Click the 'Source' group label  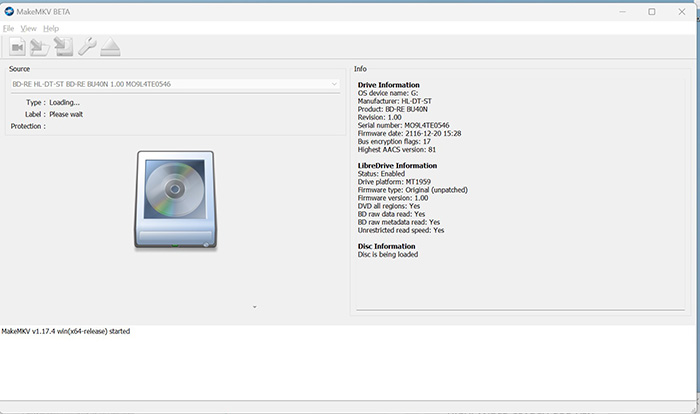[x=19, y=69]
